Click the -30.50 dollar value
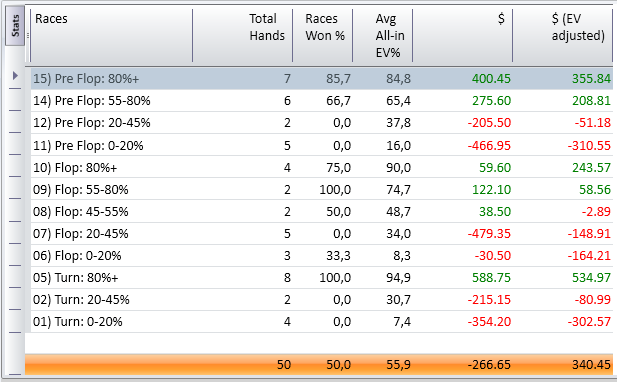Viewport: 617px width, 382px height. pyautogui.click(x=493, y=256)
